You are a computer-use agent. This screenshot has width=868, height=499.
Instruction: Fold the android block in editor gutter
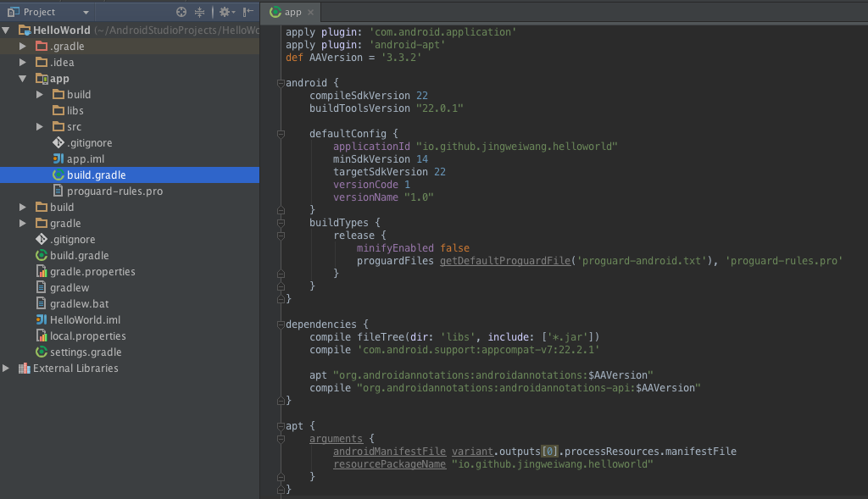(280, 83)
